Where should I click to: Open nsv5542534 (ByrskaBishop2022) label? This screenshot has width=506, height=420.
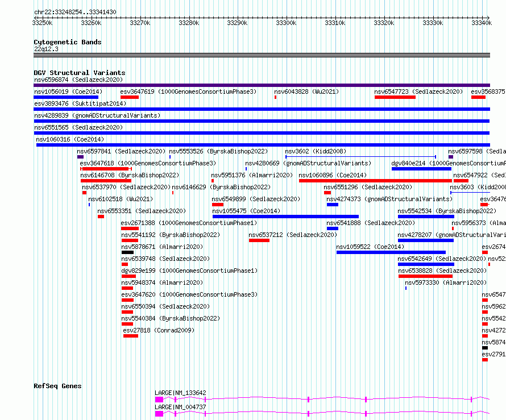pos(447,211)
